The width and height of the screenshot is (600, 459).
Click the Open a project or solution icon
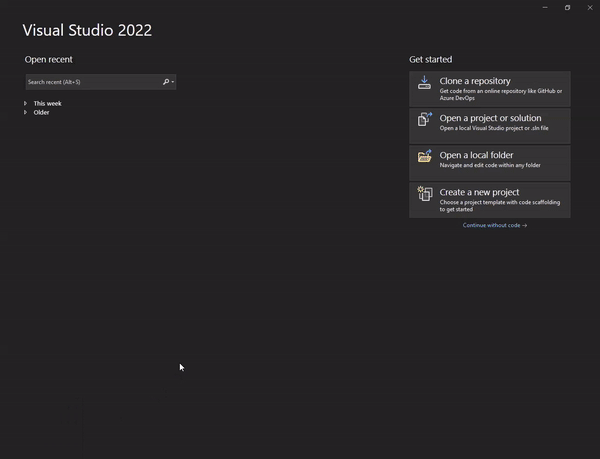tap(425, 119)
